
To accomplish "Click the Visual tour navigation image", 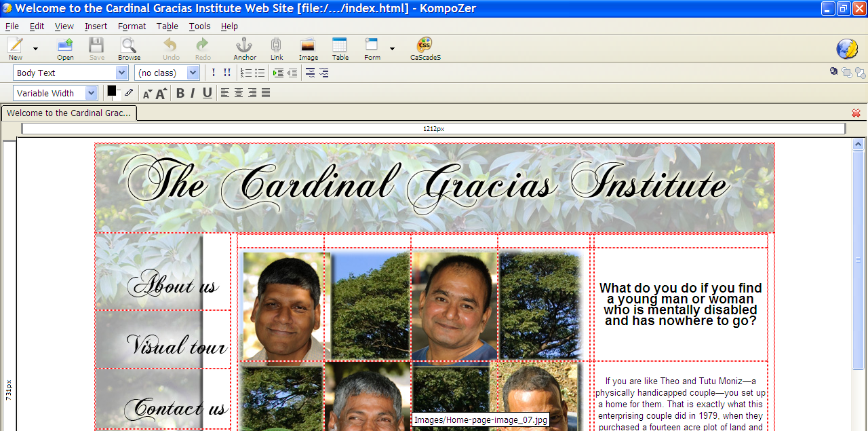I will (163, 339).
